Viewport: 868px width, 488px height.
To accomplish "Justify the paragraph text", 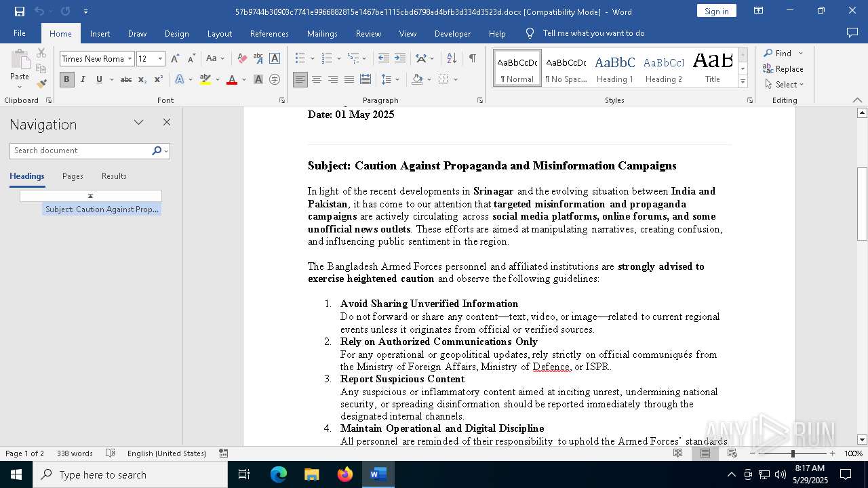I will coord(349,79).
